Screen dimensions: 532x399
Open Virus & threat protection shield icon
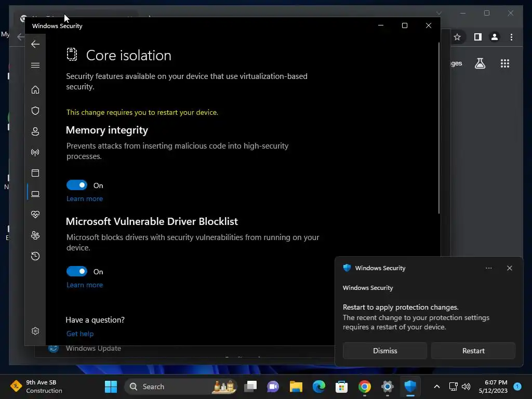coord(35,111)
